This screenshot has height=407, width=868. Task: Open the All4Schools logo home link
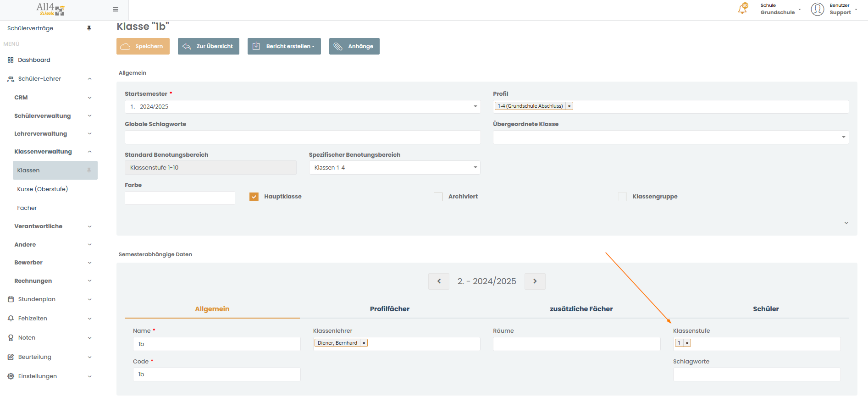click(x=50, y=9)
